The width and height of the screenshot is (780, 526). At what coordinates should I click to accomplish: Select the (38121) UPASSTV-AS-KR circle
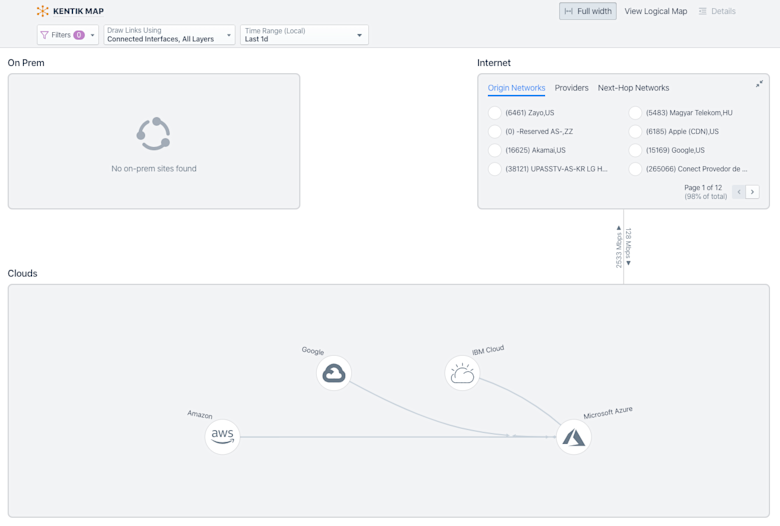pos(494,169)
